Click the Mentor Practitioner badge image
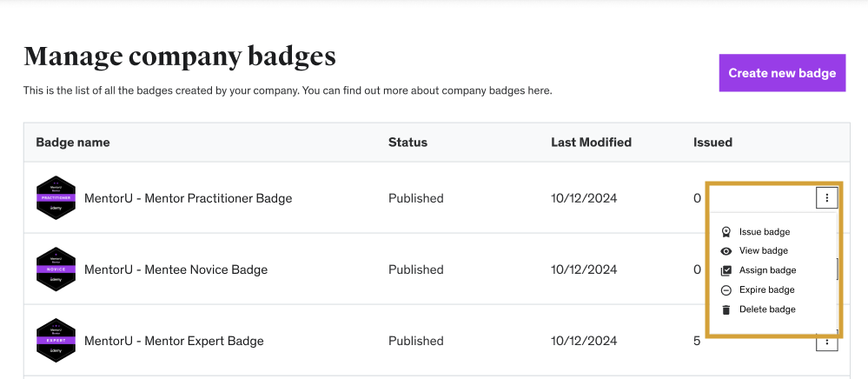868x379 pixels. click(56, 198)
